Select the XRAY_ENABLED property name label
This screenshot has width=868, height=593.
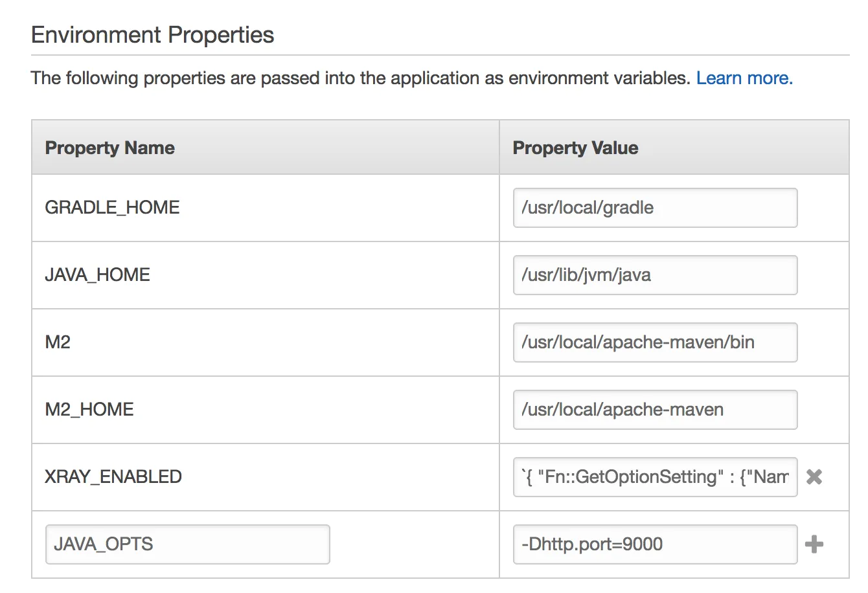tap(113, 477)
